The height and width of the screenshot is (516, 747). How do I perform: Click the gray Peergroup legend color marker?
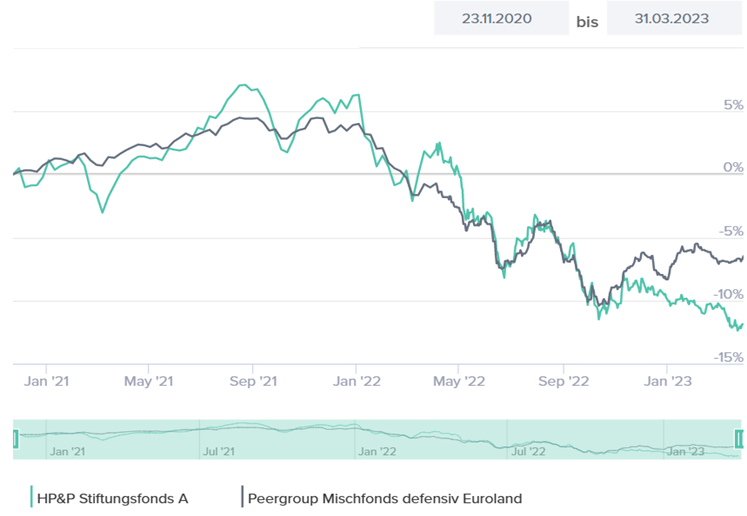(x=241, y=497)
